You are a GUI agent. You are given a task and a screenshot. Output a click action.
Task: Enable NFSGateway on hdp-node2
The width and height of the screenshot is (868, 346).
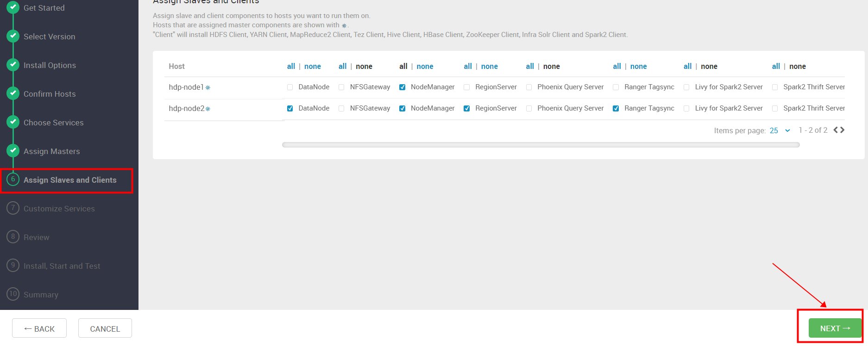(341, 108)
